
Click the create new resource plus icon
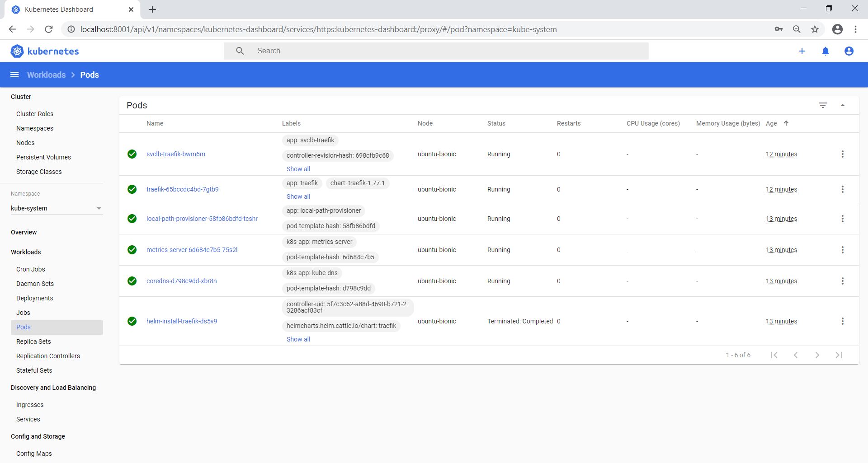pyautogui.click(x=802, y=51)
